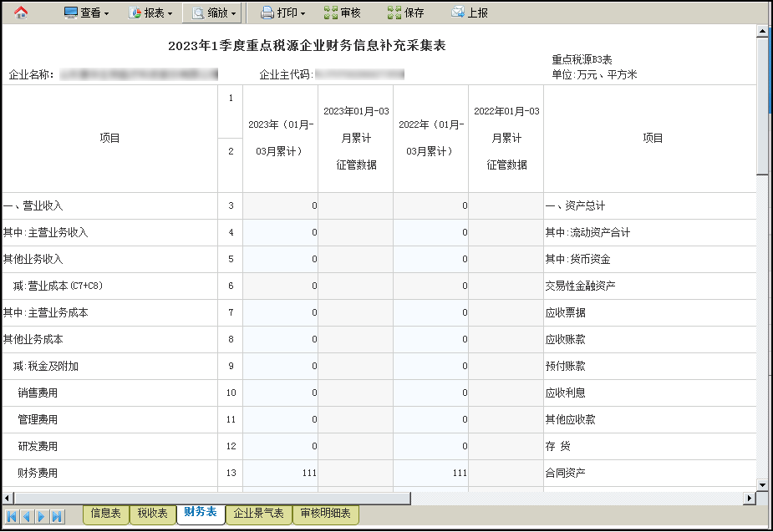This screenshot has height=532, width=773.
Task: Click the row number 13 cell
Action: pos(231,473)
